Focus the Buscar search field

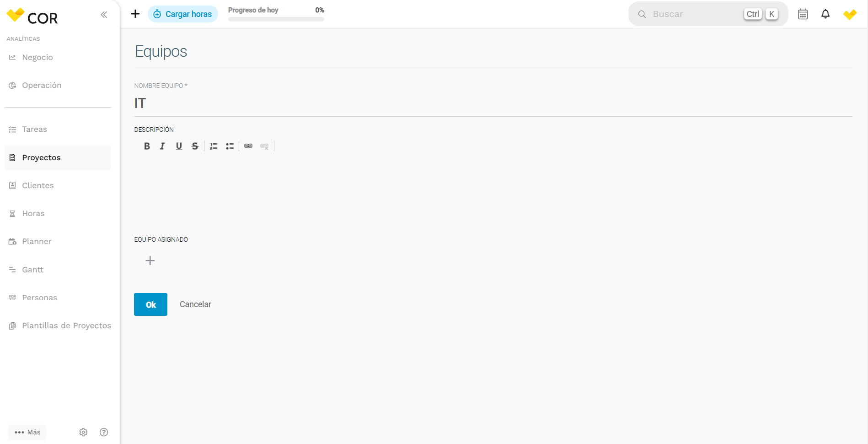click(708, 14)
